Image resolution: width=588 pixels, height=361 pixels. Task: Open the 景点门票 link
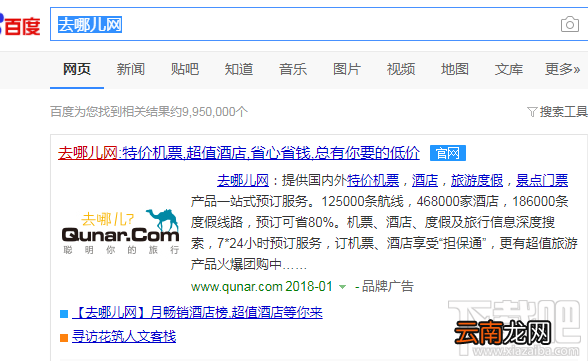pyautogui.click(x=542, y=180)
